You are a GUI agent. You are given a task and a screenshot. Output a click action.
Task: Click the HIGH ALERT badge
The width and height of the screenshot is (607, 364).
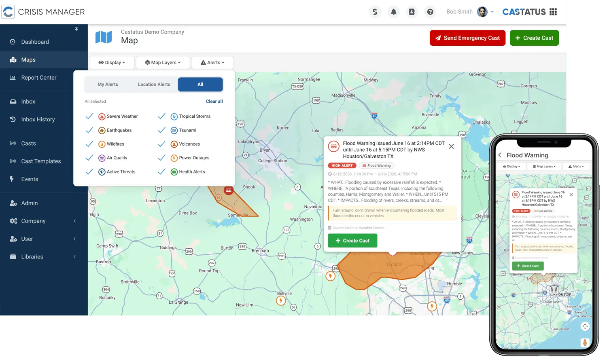[x=342, y=165]
